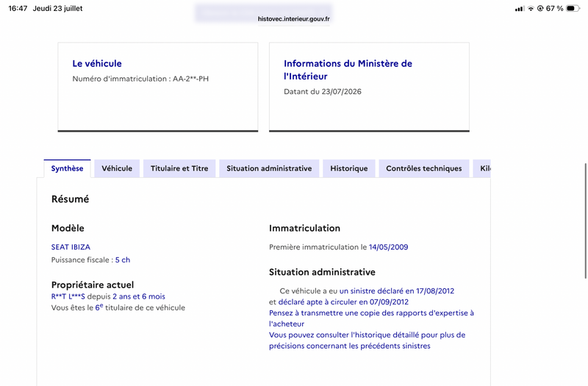Switch to the Véhicule tab

coord(117,168)
